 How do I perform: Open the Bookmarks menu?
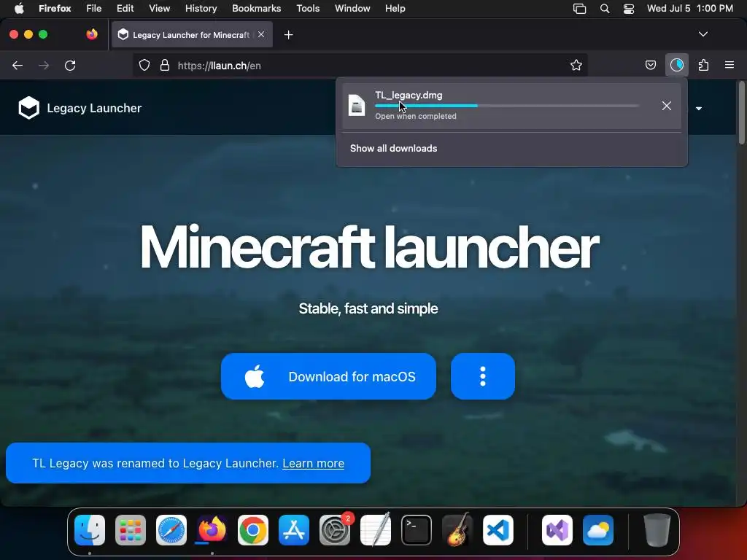[x=256, y=9]
